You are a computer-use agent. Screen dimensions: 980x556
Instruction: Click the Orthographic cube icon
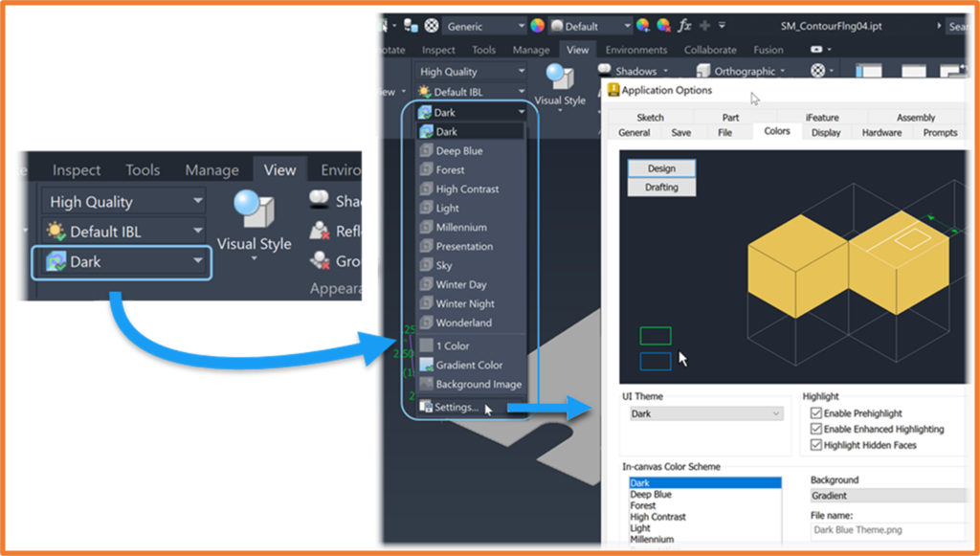coord(703,71)
